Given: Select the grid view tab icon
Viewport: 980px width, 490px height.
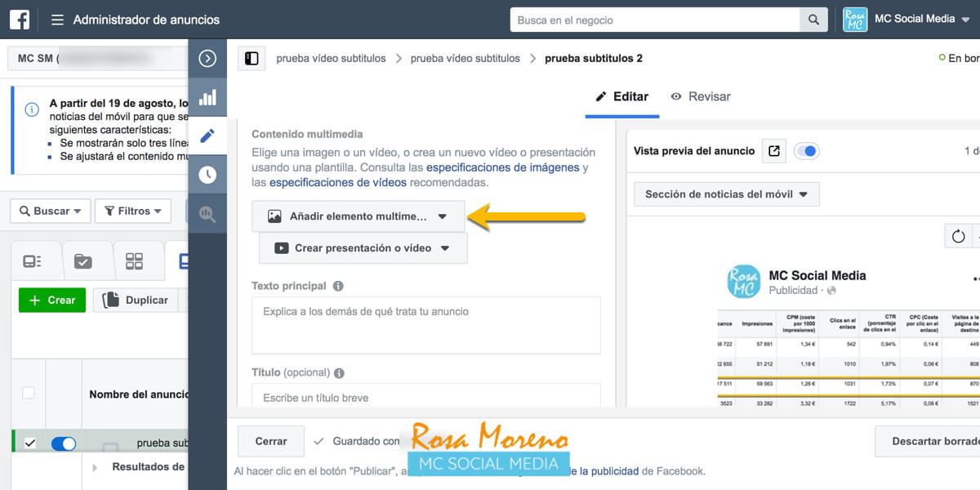Looking at the screenshot, I should point(134,261).
